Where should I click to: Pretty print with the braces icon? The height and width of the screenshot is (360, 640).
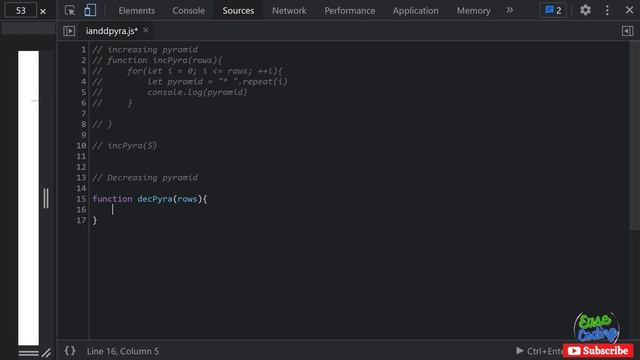pyautogui.click(x=70, y=351)
